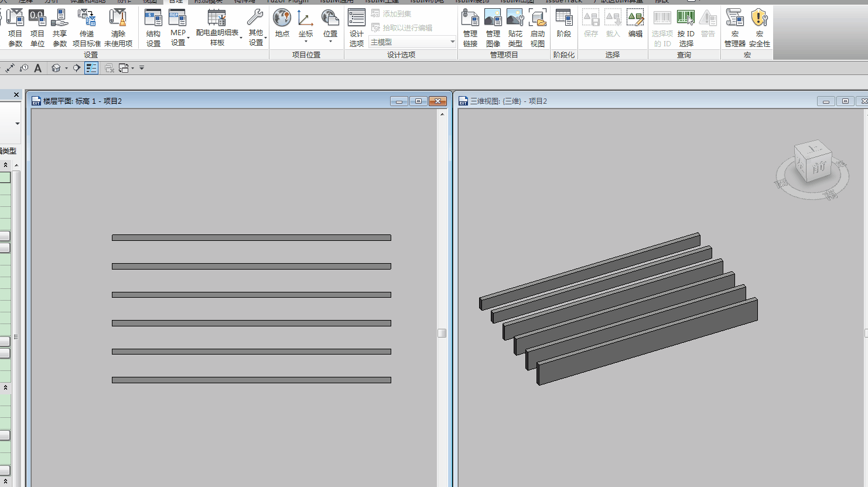This screenshot has height=487, width=868.
Task: Click the 前 face of the ViewCube
Action: (x=819, y=168)
